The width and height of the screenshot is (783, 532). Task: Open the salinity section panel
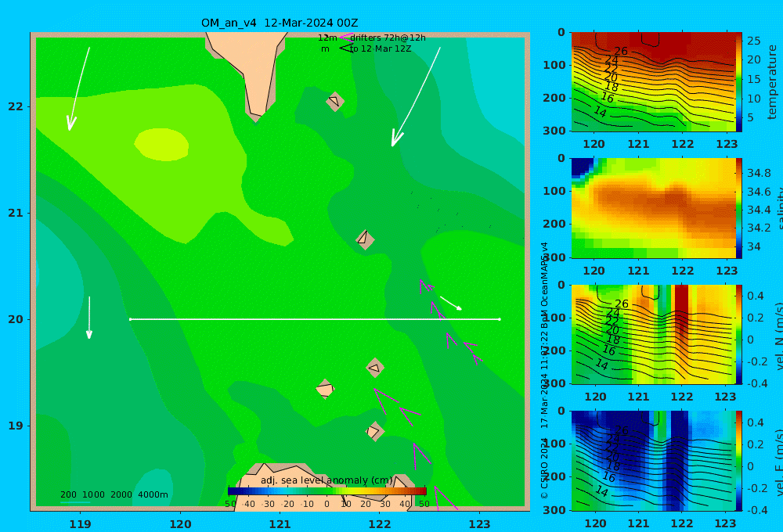[653, 208]
